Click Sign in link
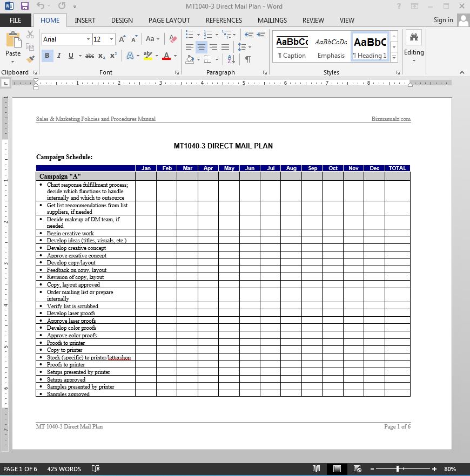 click(444, 20)
